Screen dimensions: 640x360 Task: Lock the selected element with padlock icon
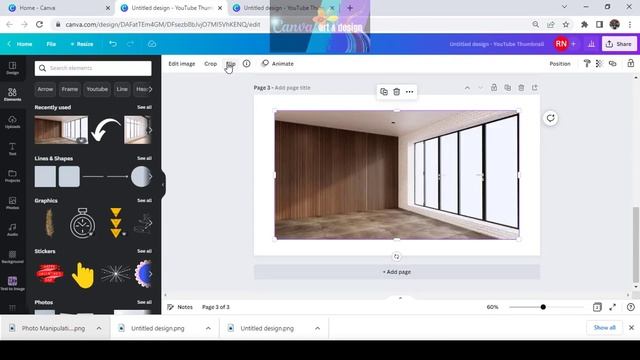631,63
